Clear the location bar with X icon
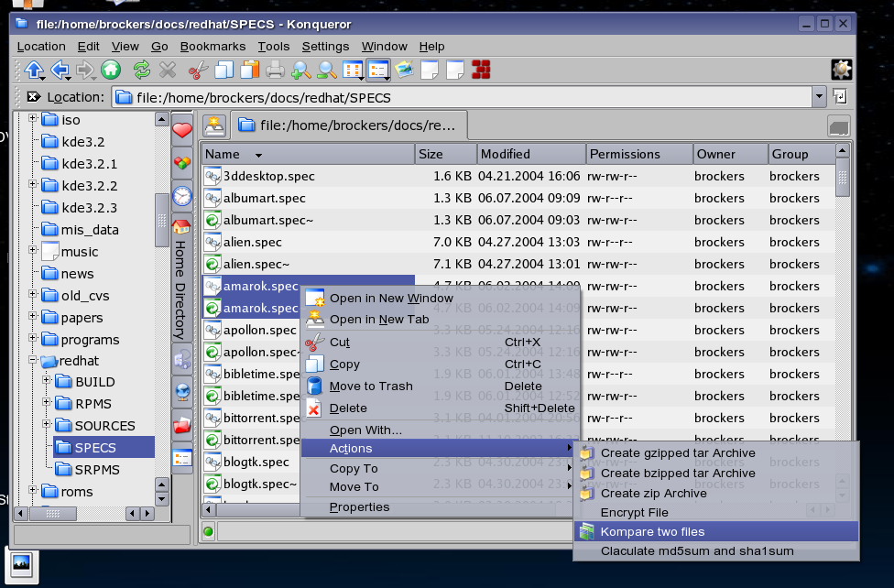Image resolution: width=894 pixels, height=588 pixels. (x=34, y=97)
